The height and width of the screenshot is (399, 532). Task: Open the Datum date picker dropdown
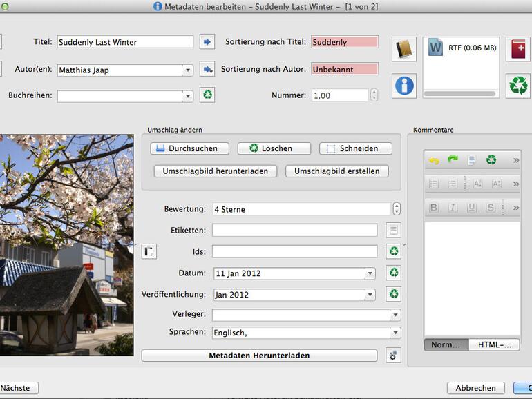tap(370, 273)
